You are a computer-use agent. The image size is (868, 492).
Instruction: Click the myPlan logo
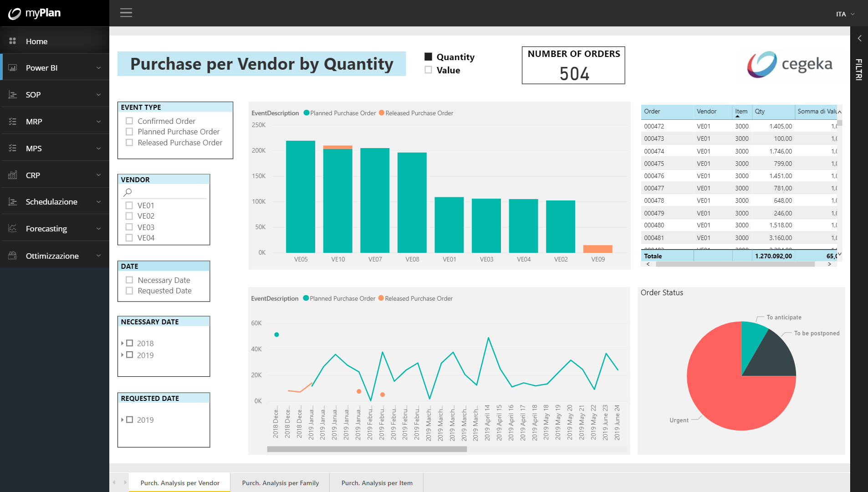pos(35,13)
